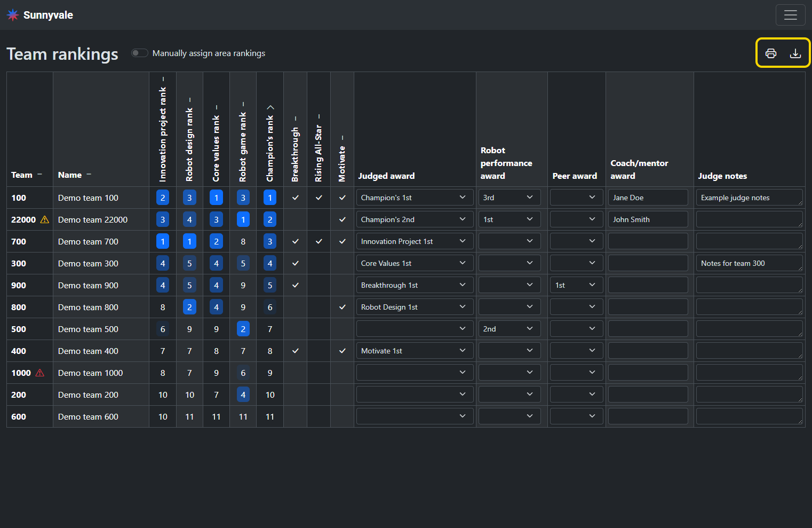Toggle Motivate checkmark for team 800
The height and width of the screenshot is (528, 812).
[342, 307]
